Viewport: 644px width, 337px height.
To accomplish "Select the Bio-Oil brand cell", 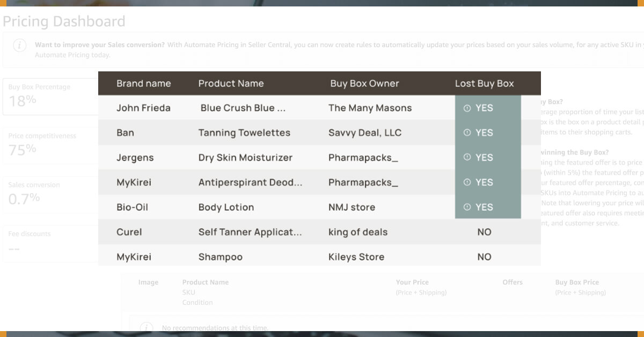I will [133, 207].
